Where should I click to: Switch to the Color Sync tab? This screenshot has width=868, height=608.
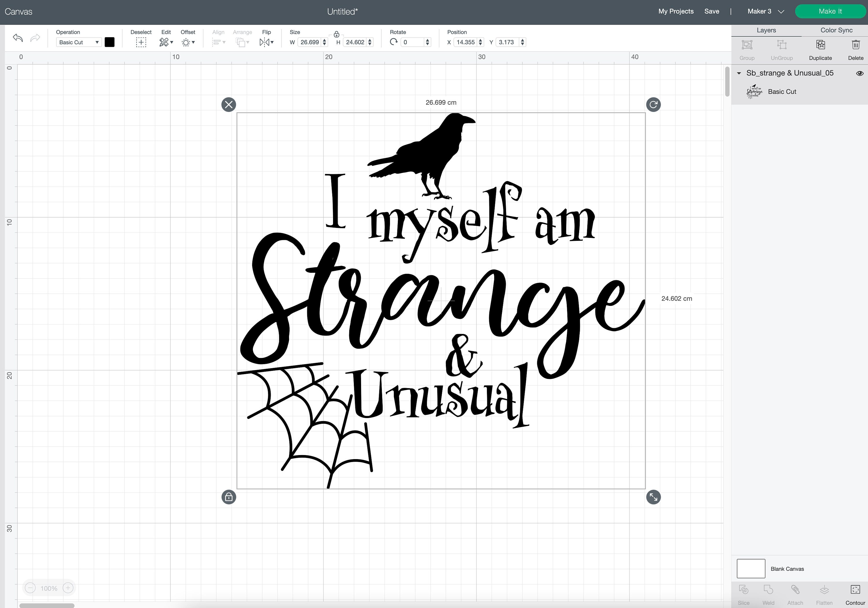[836, 30]
